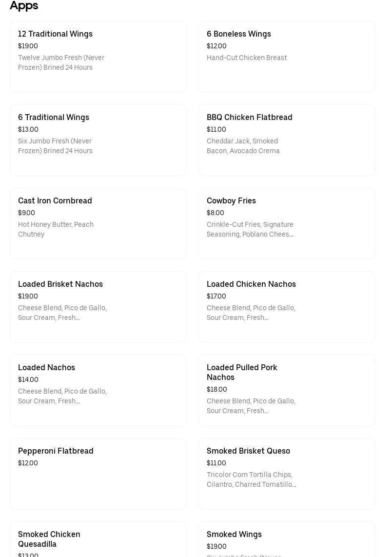Click the Loaded Nachos title
Screen dimensions: 392x557
point(46,368)
